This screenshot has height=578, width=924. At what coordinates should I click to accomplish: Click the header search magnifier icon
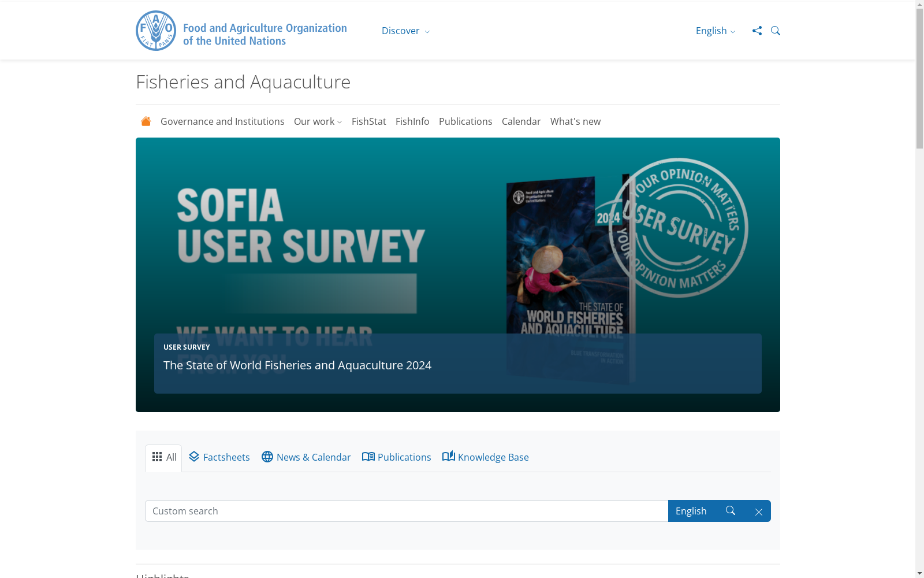pos(776,31)
